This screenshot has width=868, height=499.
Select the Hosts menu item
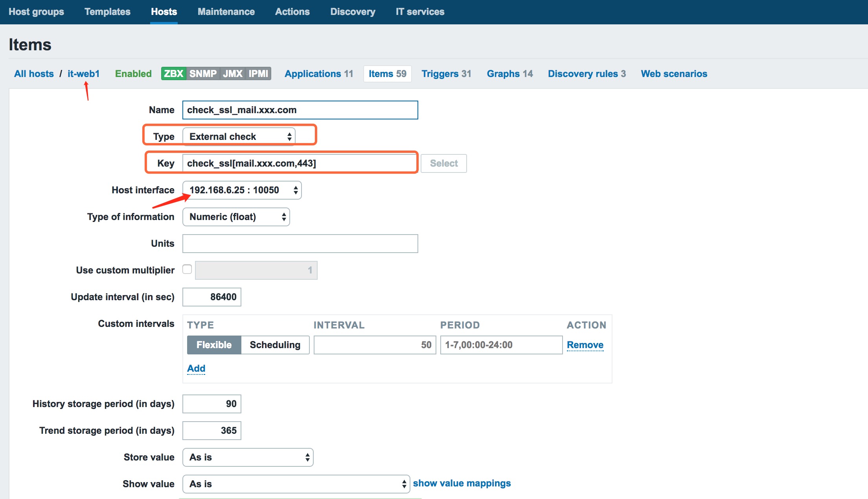point(164,12)
